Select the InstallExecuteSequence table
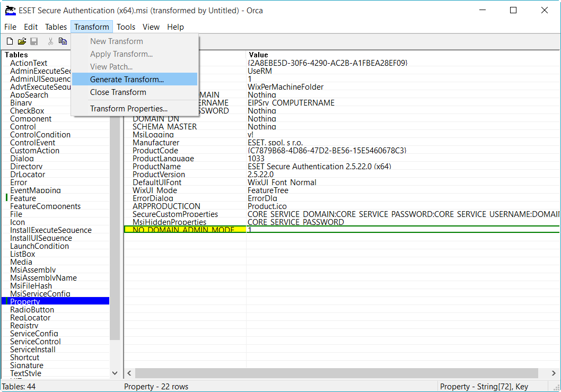Screen dimensions: 561x392 [x=50, y=230]
